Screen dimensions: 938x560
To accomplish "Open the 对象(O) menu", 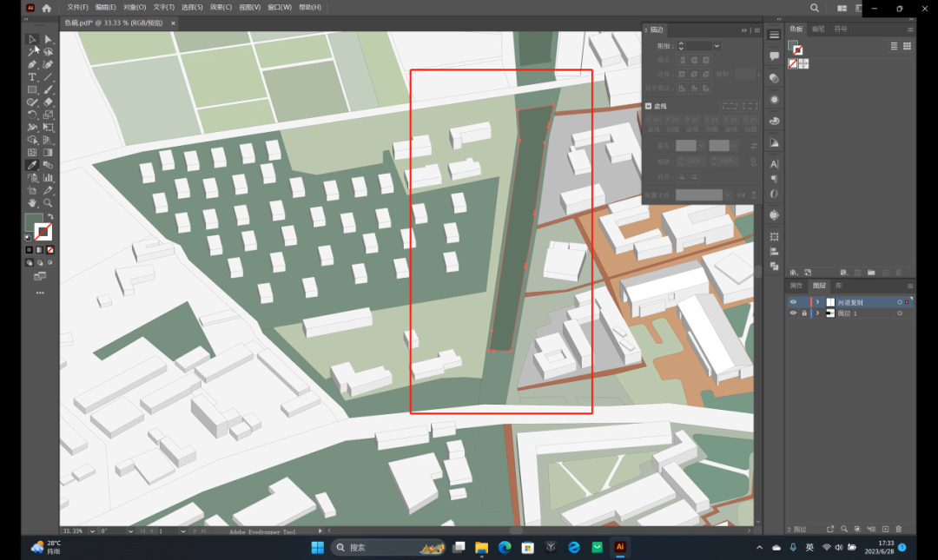I will tap(135, 7).
